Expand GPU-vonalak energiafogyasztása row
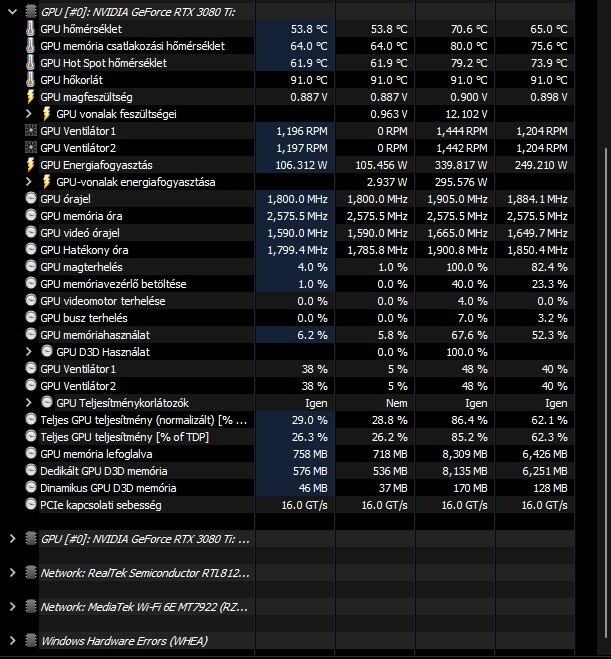611x659 pixels. click(29, 182)
